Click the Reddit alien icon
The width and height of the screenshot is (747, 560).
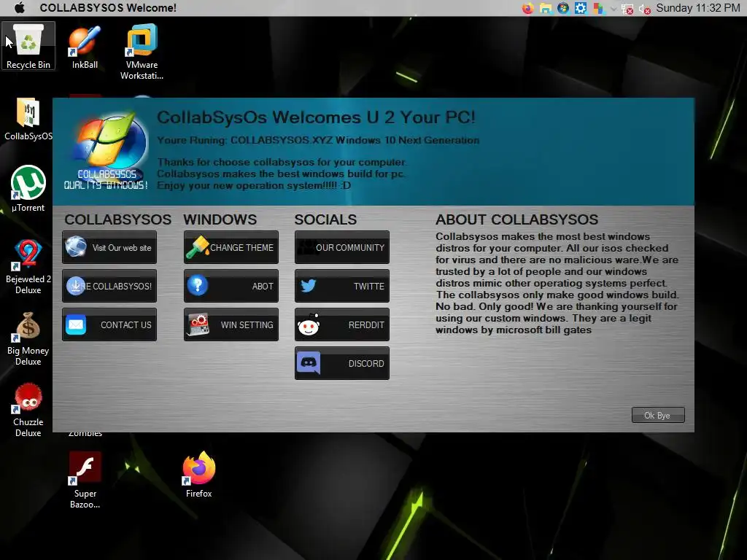(309, 324)
